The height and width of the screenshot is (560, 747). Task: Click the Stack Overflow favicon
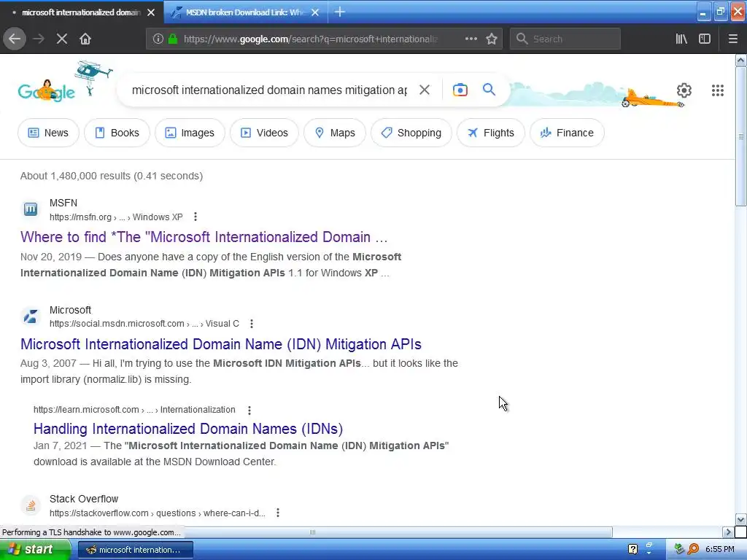click(31, 505)
